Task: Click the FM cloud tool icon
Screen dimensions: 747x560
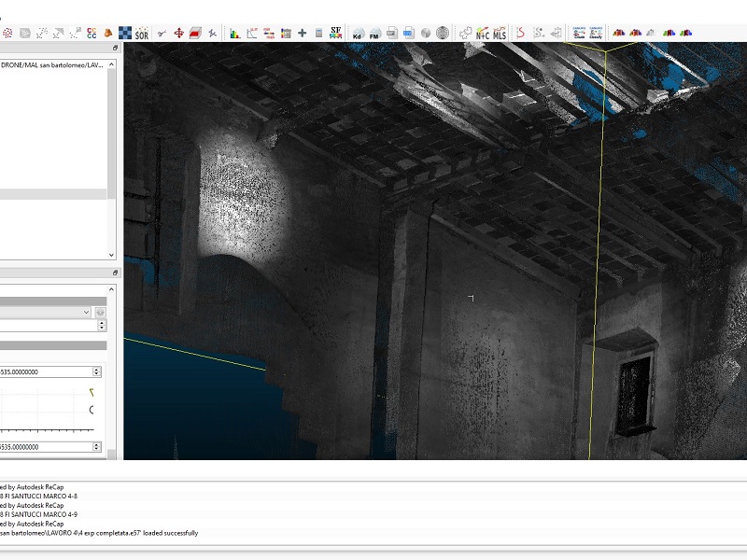Action: (374, 34)
